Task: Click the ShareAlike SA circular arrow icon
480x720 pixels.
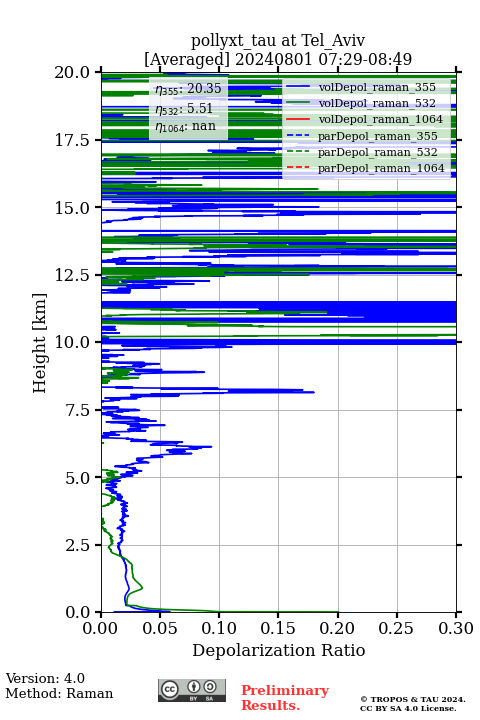Action: pyautogui.click(x=210, y=687)
